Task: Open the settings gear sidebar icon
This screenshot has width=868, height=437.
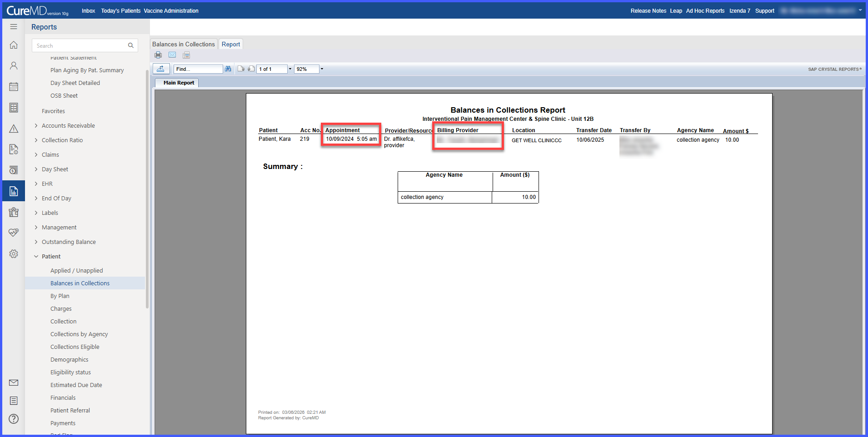Action: click(x=14, y=253)
